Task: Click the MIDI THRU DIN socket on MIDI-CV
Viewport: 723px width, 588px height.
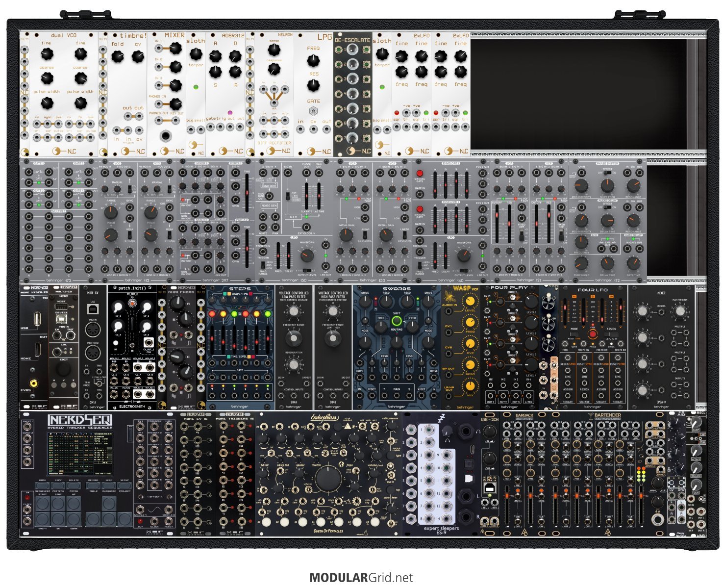Action: 92,353
